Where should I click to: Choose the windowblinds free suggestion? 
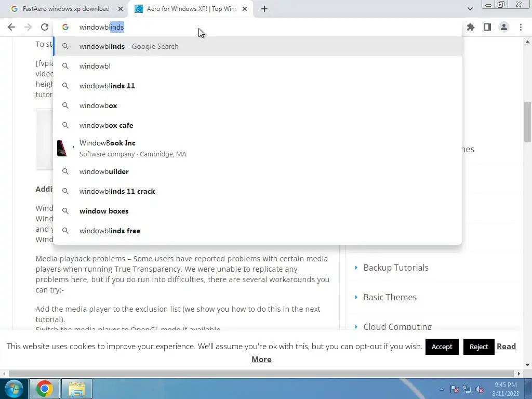coord(258,231)
